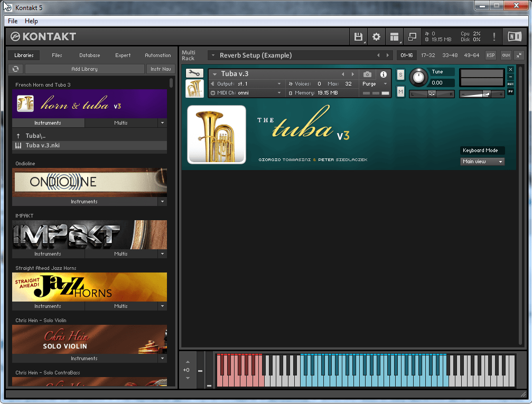The height and width of the screenshot is (404, 532).
Task: Switch to the Database tab
Action: click(x=90, y=55)
